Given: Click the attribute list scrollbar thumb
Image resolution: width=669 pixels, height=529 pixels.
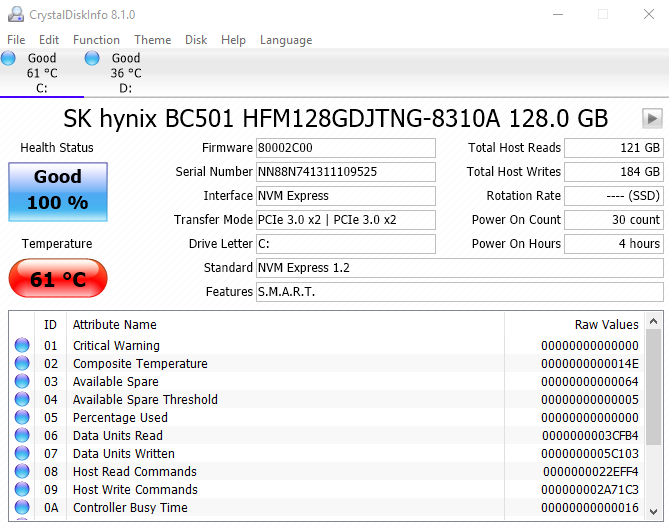Looking at the screenshot, I should 653,387.
